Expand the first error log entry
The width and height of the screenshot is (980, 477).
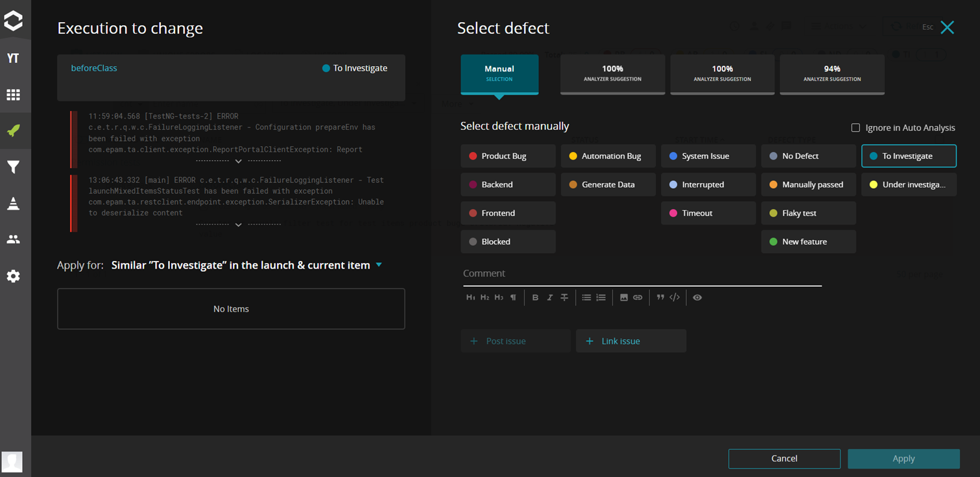[238, 161]
